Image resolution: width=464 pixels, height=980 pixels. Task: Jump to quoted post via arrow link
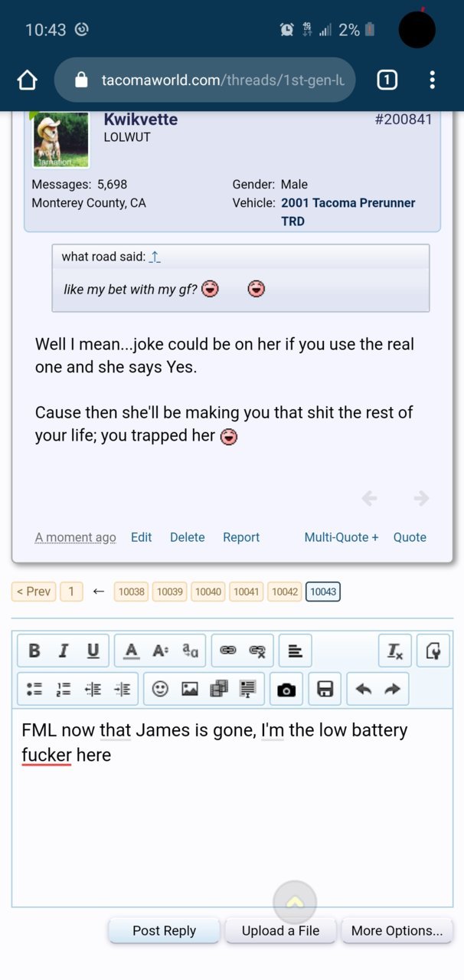(x=155, y=257)
